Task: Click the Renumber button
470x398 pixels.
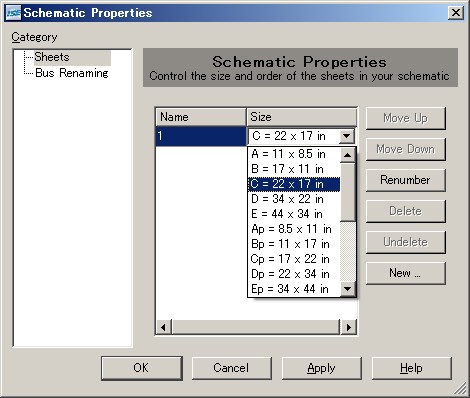Action: [x=406, y=180]
